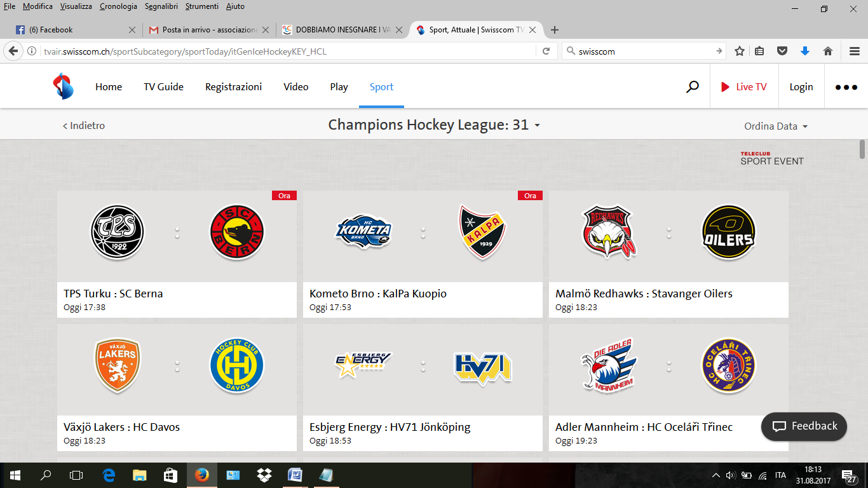This screenshot has width=868, height=488.
Task: Open TV Guide in navigation
Action: tap(163, 87)
